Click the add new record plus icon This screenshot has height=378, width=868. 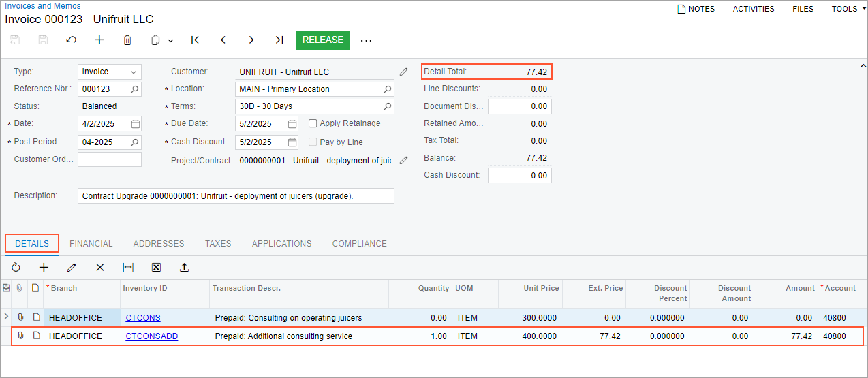(99, 40)
